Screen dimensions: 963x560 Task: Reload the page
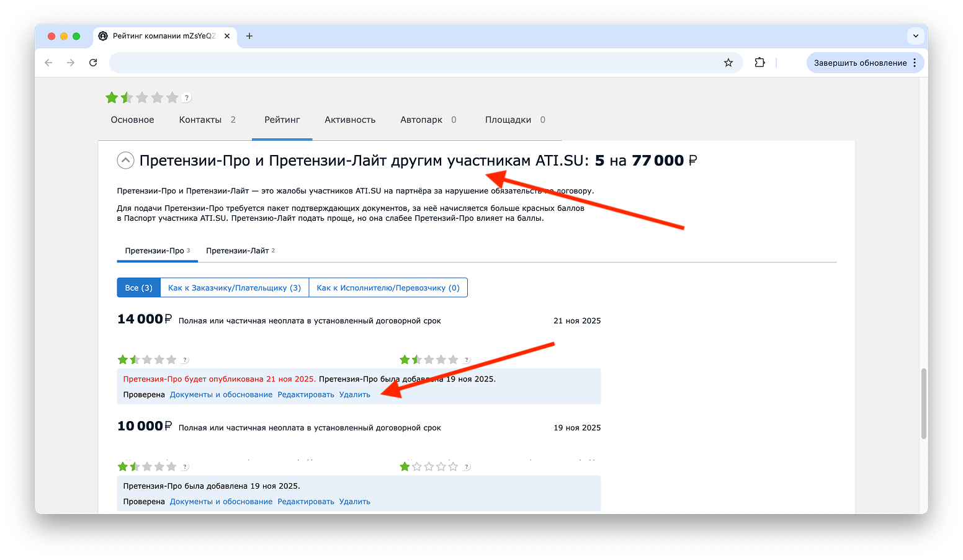coord(93,63)
